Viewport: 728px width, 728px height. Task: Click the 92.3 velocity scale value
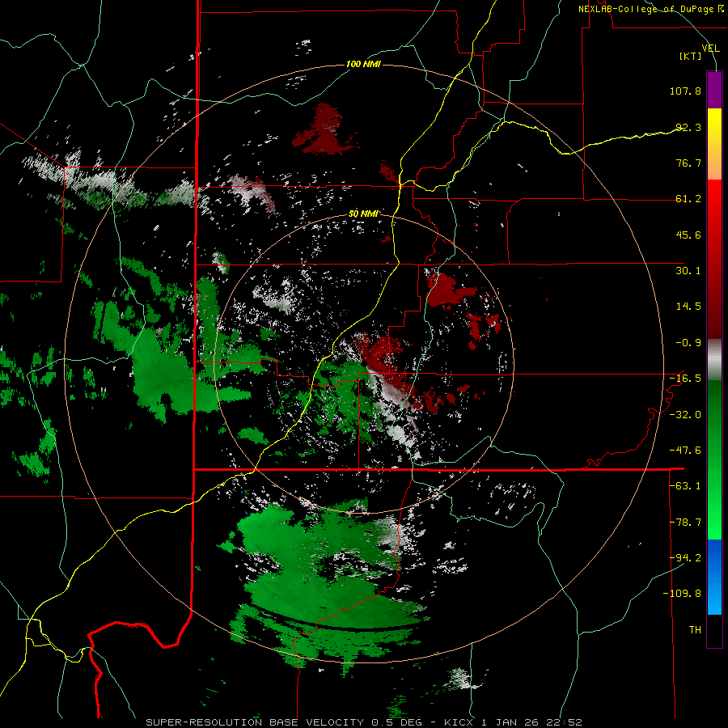tap(688, 127)
